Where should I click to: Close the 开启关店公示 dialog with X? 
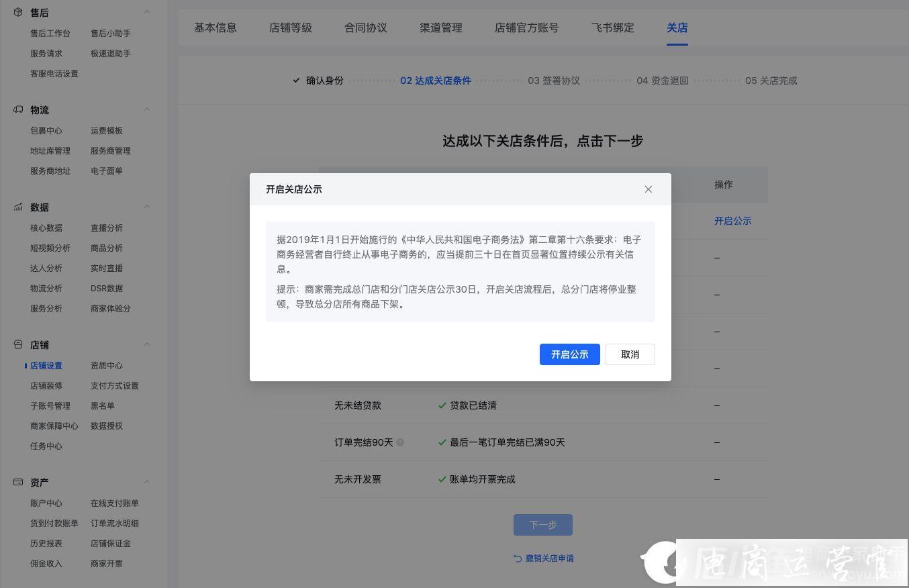coord(649,189)
